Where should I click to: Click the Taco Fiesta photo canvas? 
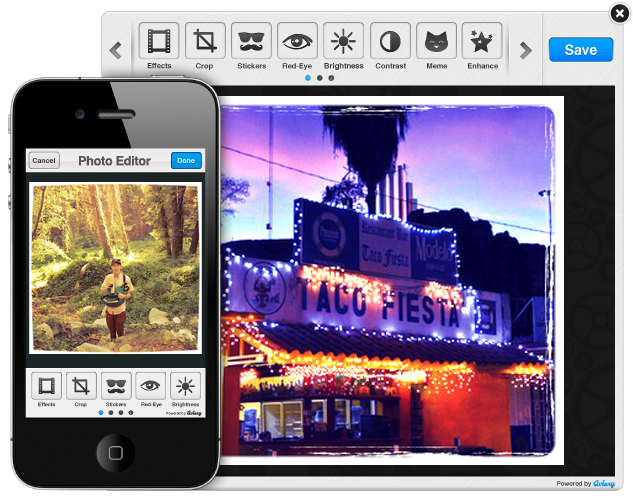point(392,280)
